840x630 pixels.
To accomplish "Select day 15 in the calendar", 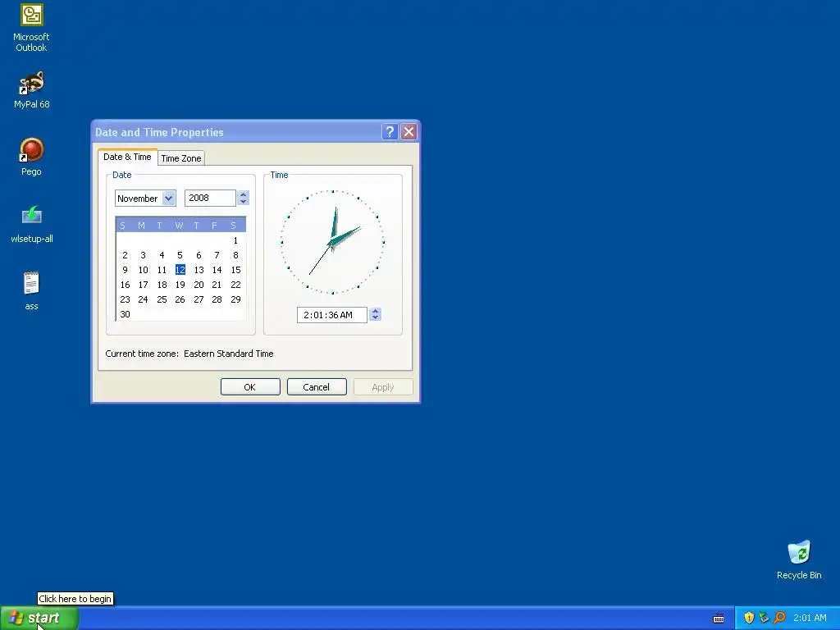I will 235,270.
